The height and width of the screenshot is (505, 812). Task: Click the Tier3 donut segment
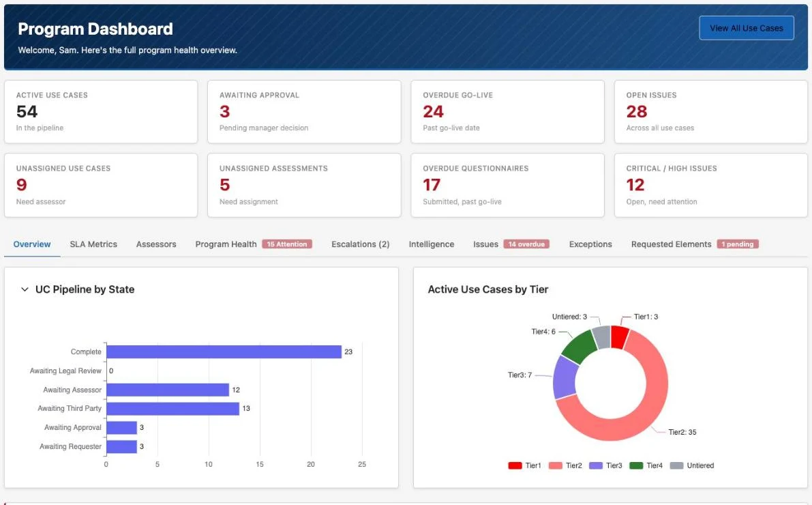(x=565, y=377)
